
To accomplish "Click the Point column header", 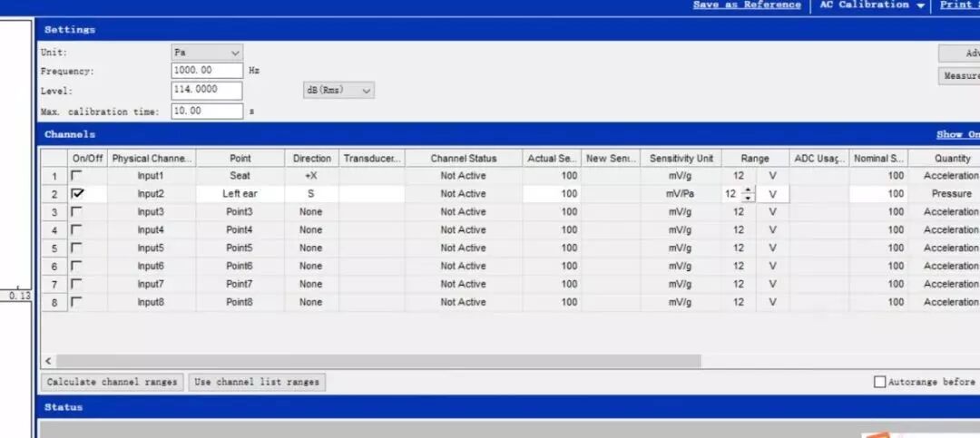I will click(x=240, y=158).
